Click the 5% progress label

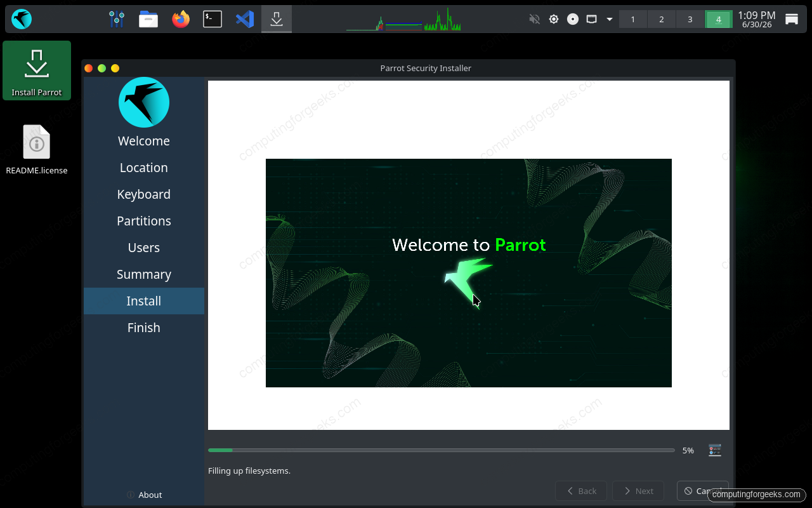tap(688, 450)
